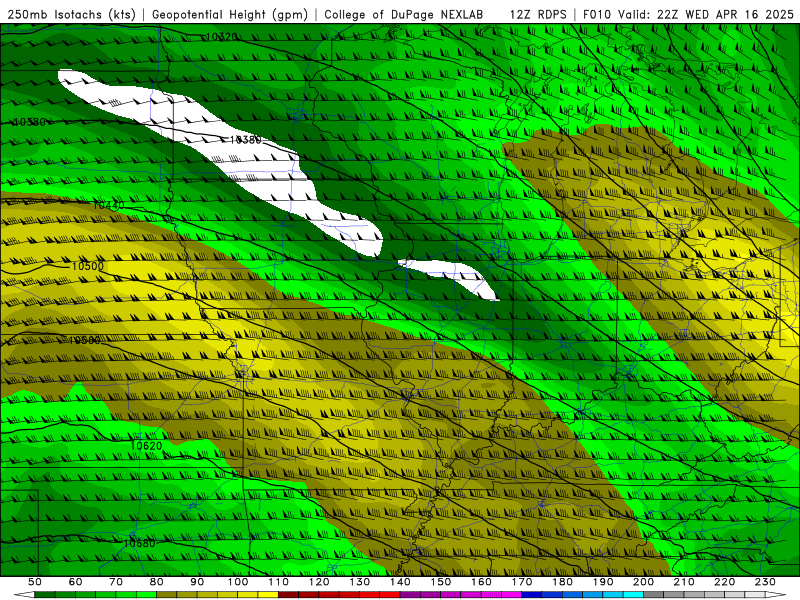Select the 160 knot scale label
The height and width of the screenshot is (600, 800).
click(481, 582)
